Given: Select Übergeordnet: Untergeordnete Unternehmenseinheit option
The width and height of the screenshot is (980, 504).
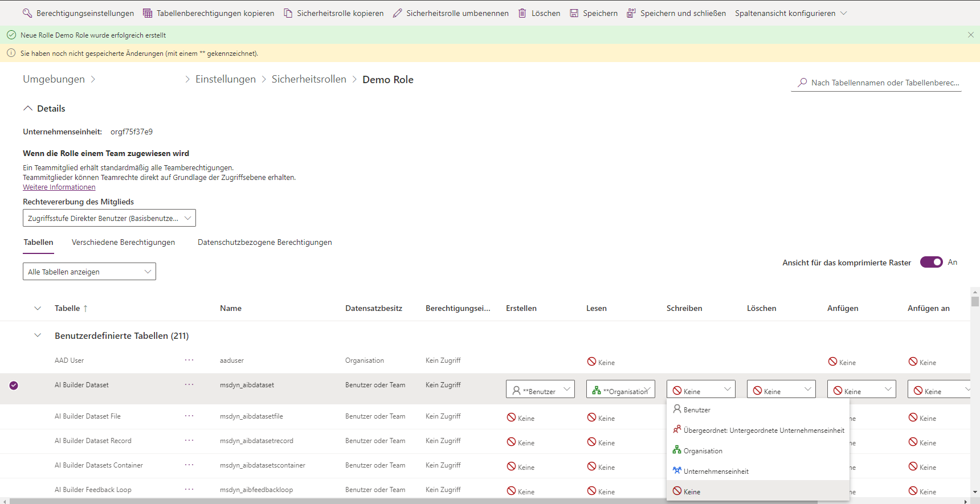Looking at the screenshot, I should click(758, 430).
